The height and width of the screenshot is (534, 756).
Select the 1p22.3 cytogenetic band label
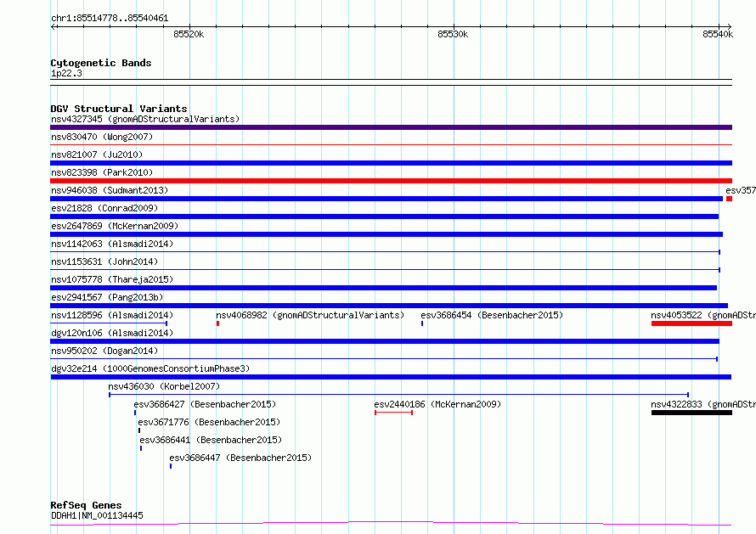click(66, 73)
